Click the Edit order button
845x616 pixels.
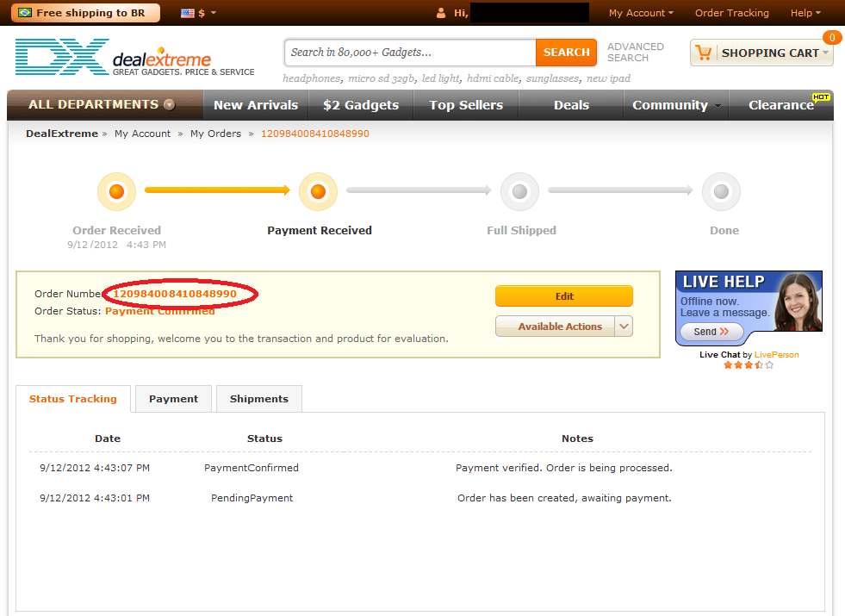[x=564, y=296]
